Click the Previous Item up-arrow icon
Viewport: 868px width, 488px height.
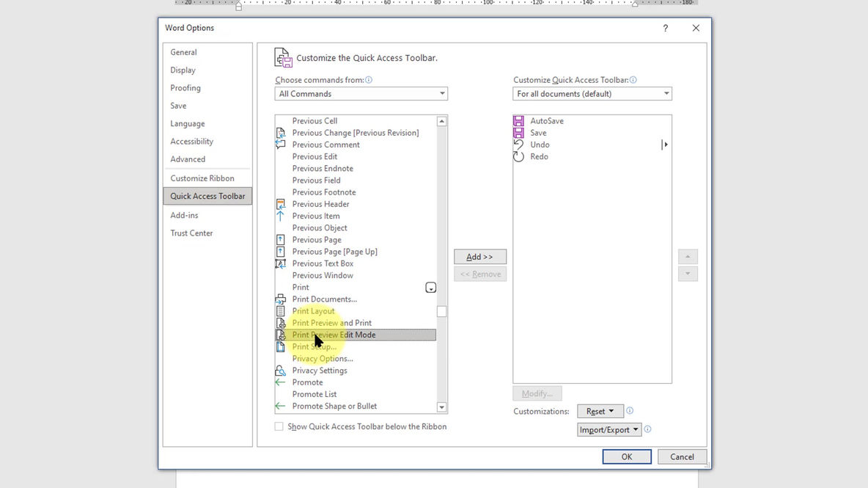[281, 216]
